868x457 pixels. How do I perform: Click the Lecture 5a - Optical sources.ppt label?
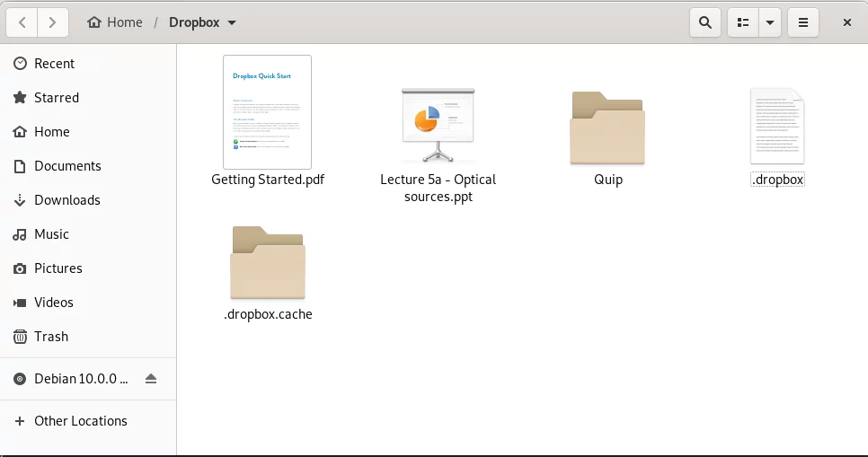tap(438, 189)
